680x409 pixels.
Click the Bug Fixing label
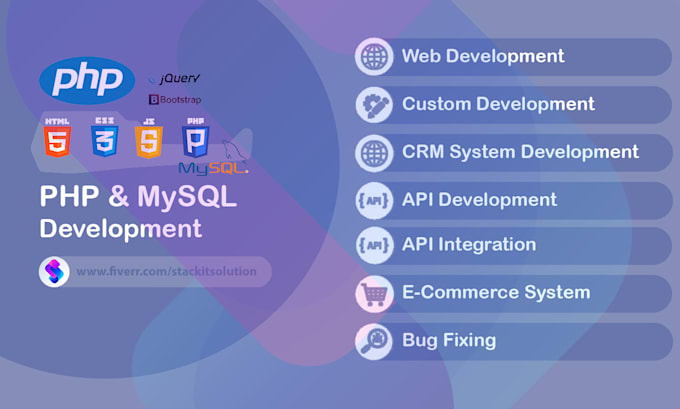tap(449, 340)
